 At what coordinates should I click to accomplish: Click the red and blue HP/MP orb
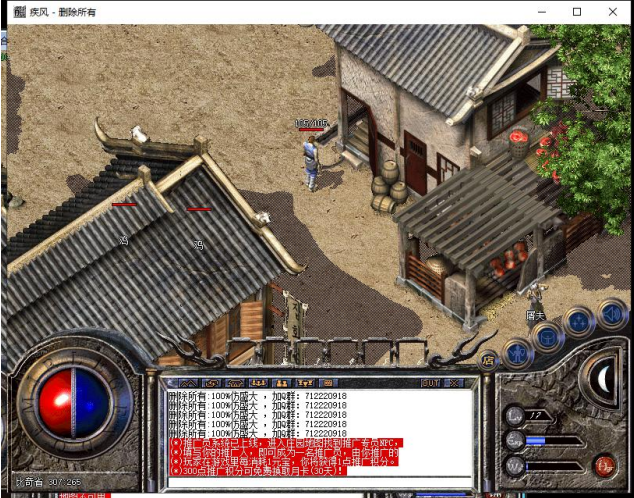tap(74, 403)
